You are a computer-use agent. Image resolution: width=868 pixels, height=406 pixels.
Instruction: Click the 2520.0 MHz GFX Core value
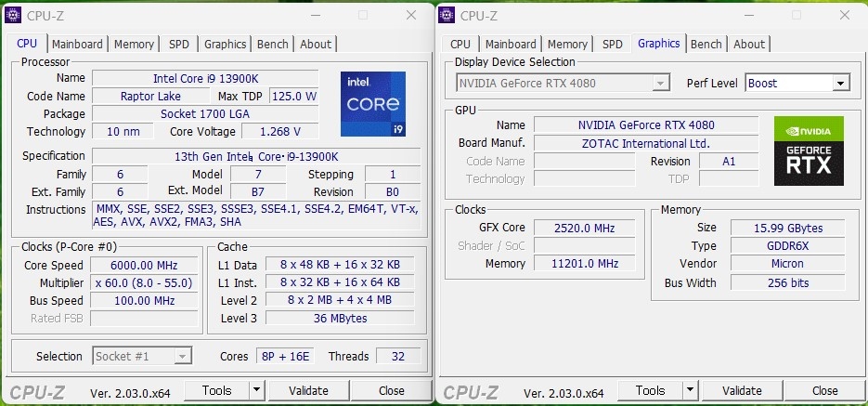(585, 228)
